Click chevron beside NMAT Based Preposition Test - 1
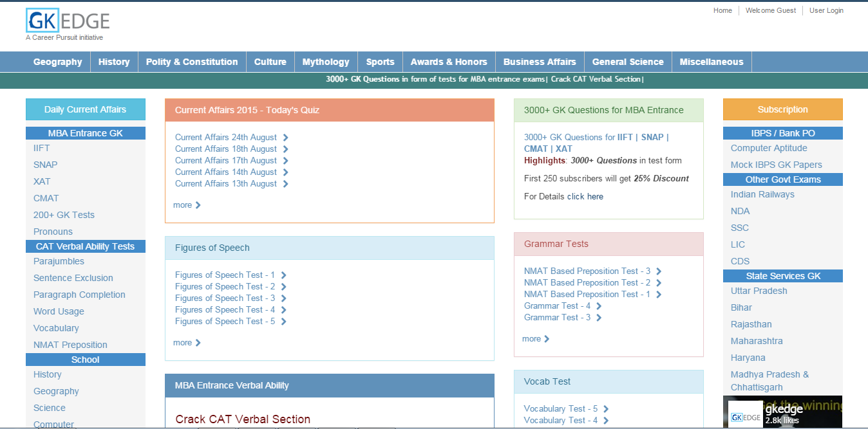 [659, 295]
